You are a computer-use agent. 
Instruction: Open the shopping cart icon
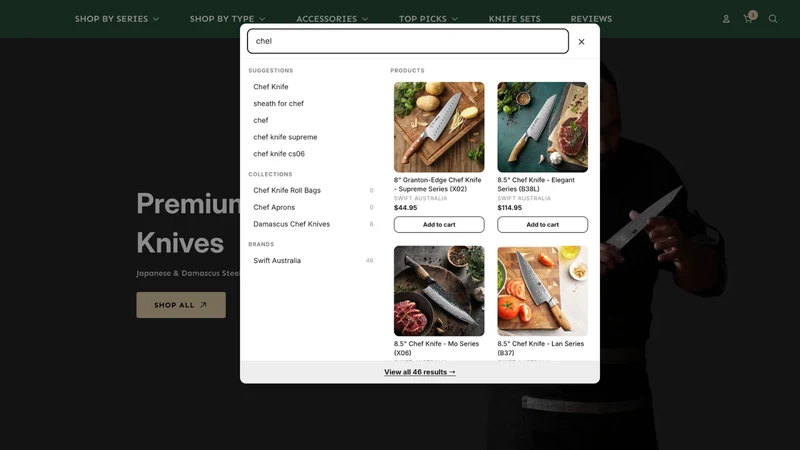coord(748,18)
